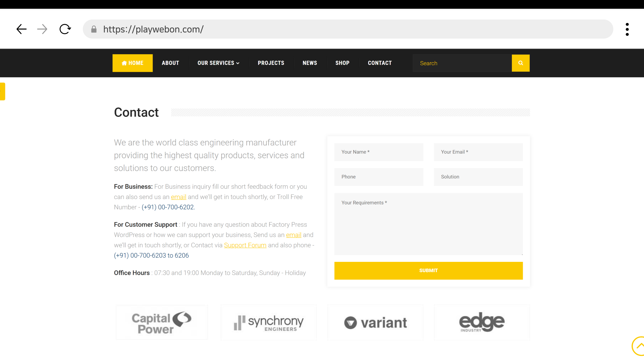Click the Capital Power logo thumbnail

[x=162, y=322]
